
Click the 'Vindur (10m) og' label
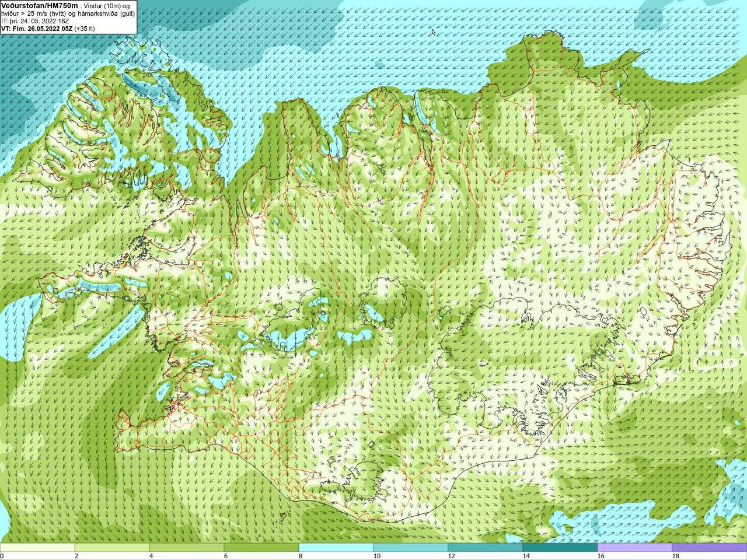(107, 6)
